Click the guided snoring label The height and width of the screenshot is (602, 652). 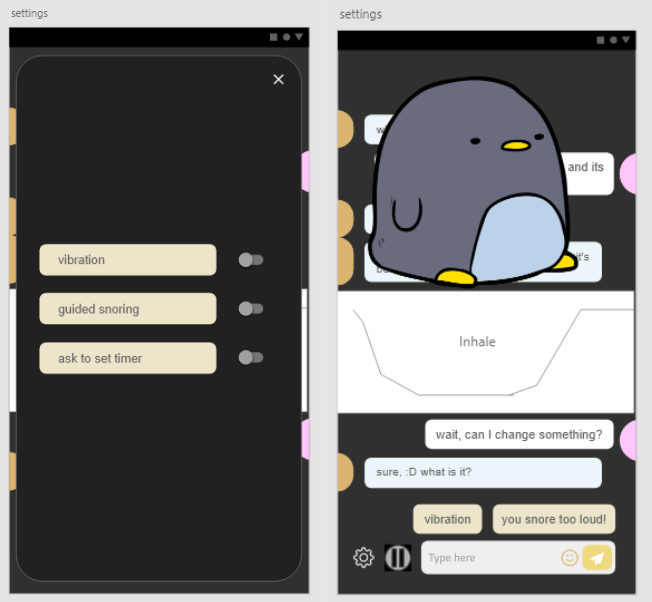[x=128, y=309]
